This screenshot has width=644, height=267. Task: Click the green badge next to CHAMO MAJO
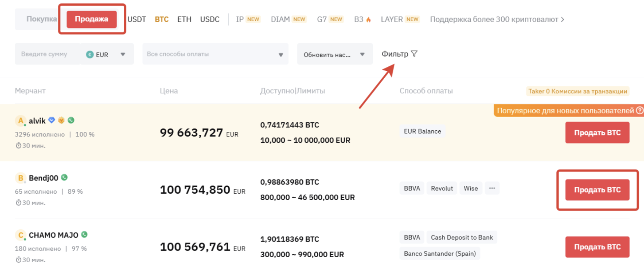point(84,235)
